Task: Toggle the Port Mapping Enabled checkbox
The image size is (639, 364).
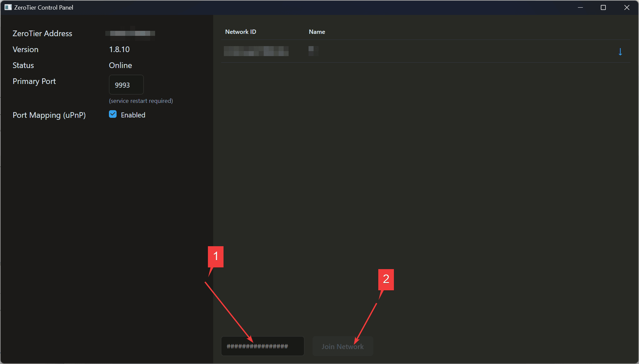Action: tap(113, 114)
